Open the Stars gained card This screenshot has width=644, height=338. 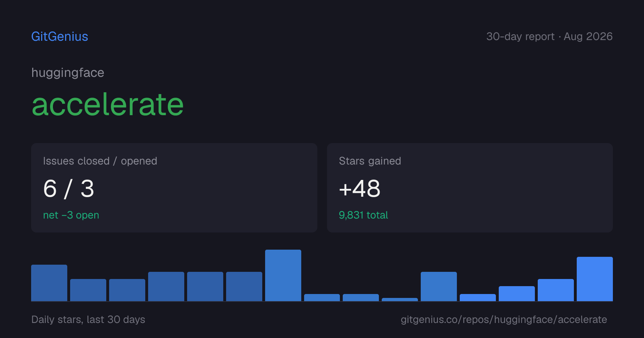point(470,188)
